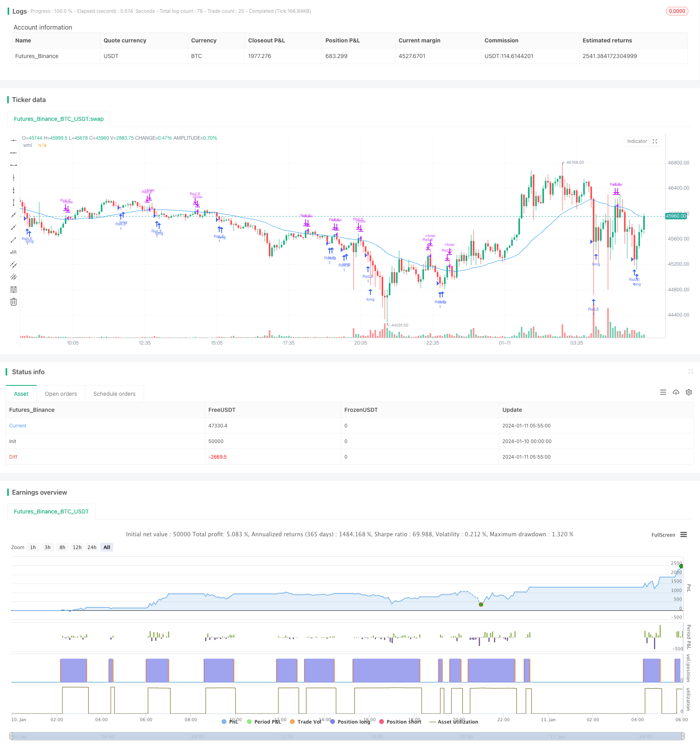Click the range navigator scrollbar track
This screenshot has height=752, width=700.
pos(347,736)
